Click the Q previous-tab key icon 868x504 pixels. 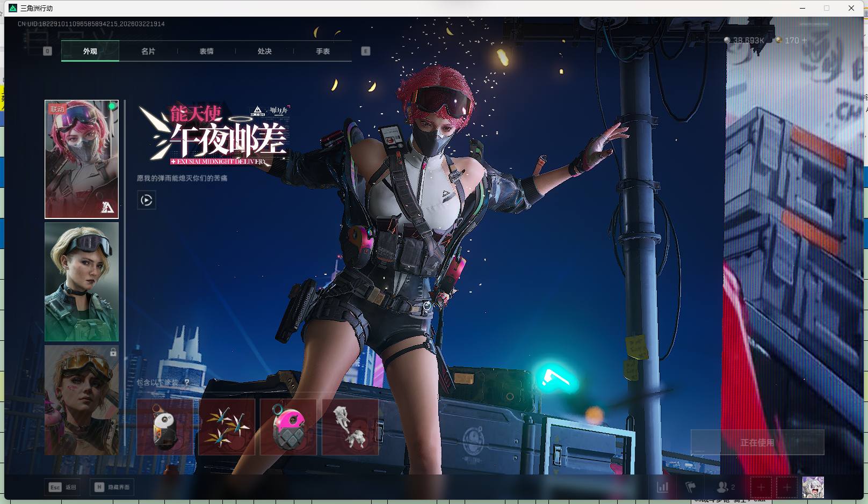pyautogui.click(x=47, y=51)
